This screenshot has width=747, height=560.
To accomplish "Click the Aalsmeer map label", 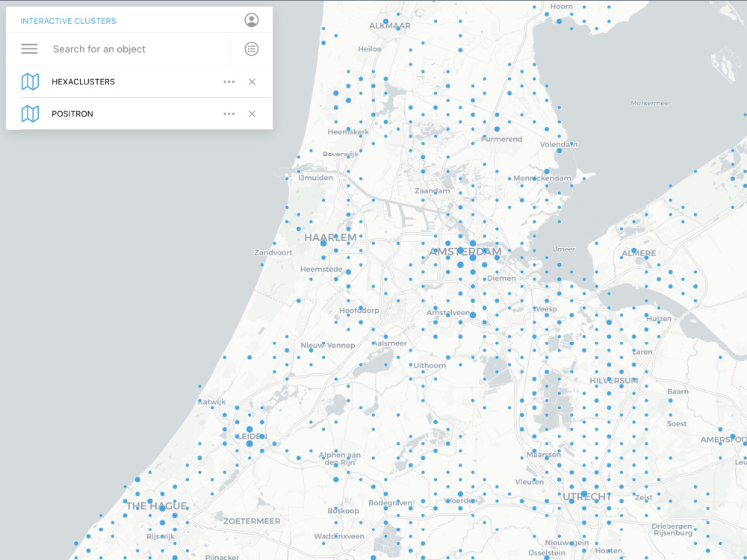I will (x=389, y=343).
